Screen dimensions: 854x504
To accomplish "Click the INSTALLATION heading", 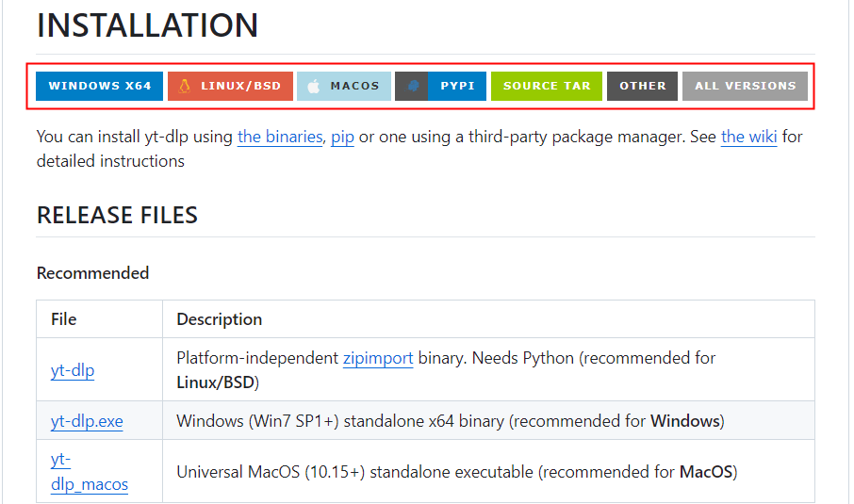I will 147,25.
